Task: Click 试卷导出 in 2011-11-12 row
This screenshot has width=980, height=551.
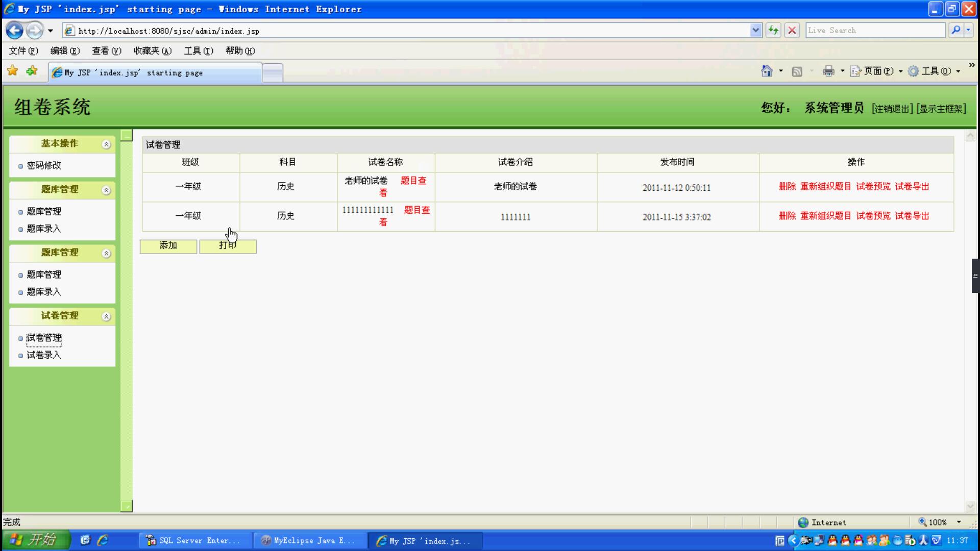Action: coord(912,186)
